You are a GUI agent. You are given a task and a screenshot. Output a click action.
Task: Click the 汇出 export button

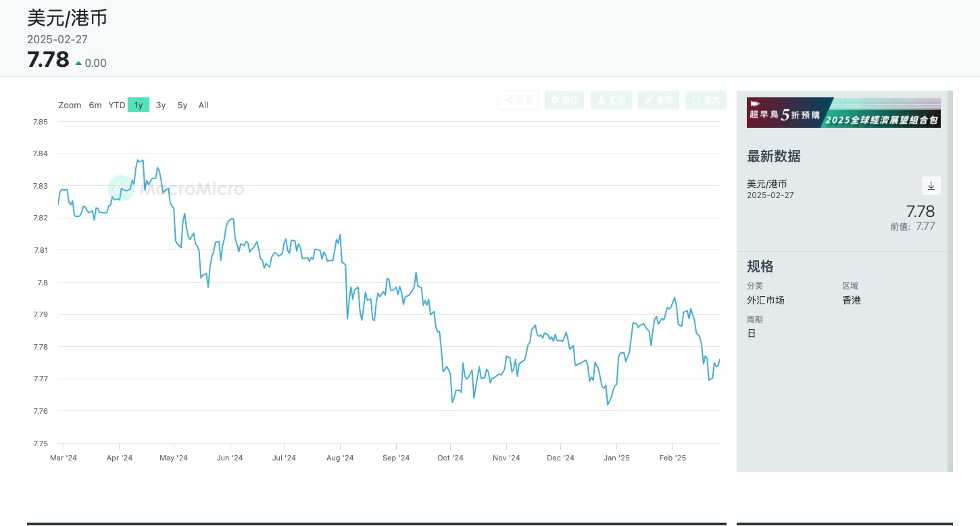tap(610, 100)
